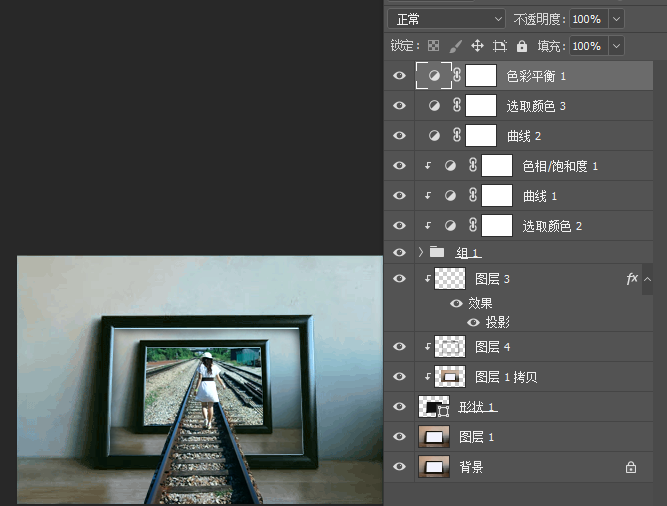Click thumbnail of 背景 layer

(434, 466)
